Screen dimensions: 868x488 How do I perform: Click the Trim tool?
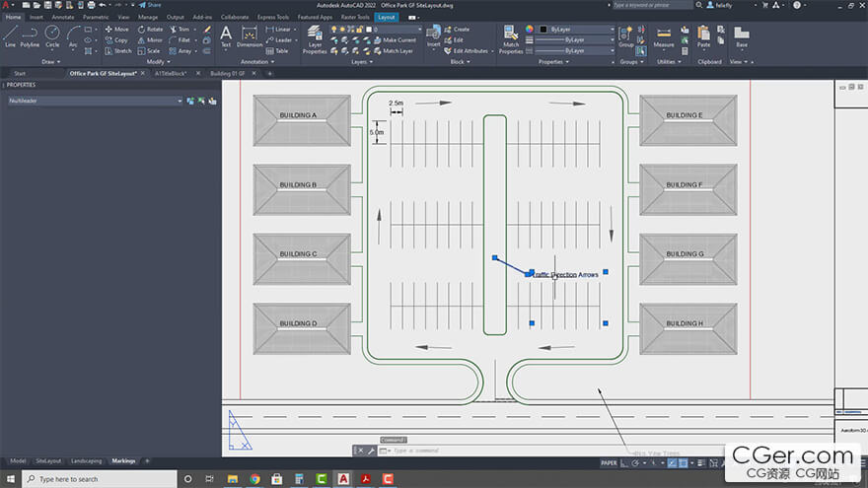click(x=180, y=30)
